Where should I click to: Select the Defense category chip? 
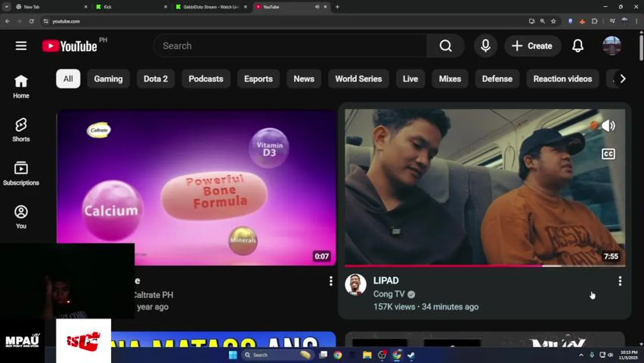click(497, 79)
